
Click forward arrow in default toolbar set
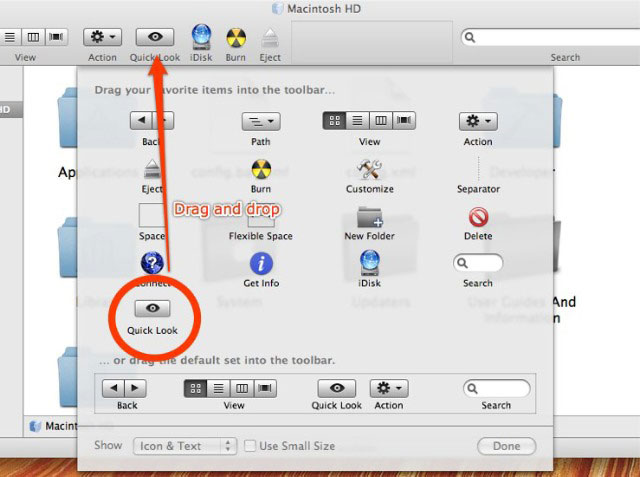pos(135,388)
